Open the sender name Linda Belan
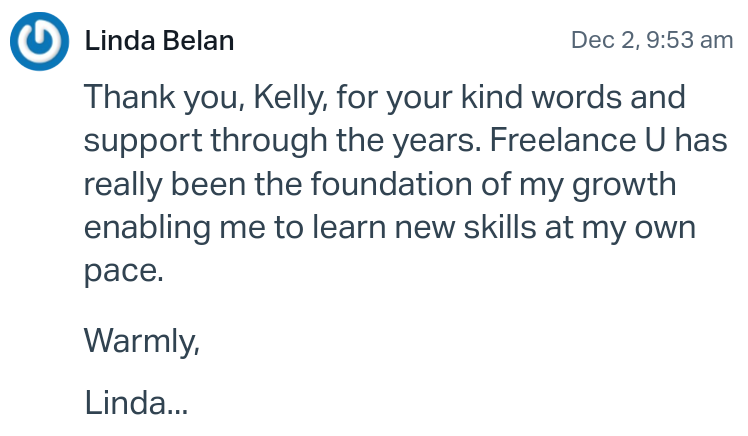748x436 pixels. tap(160, 41)
